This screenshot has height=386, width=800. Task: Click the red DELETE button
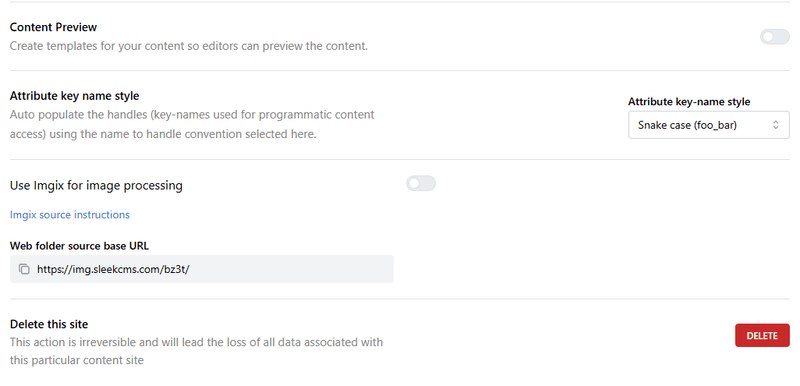[x=762, y=336]
